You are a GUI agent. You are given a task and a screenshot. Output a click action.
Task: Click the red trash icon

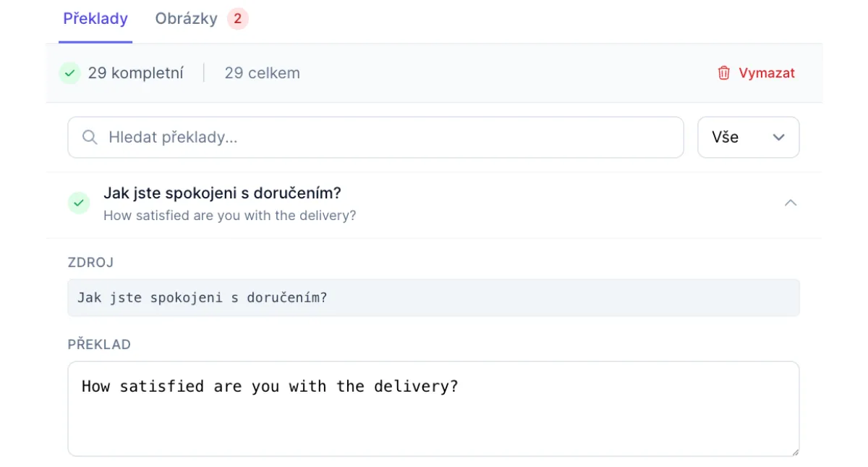(723, 73)
